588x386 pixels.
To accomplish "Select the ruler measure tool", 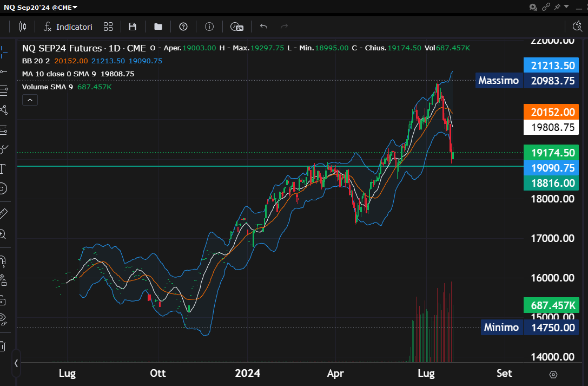I will pyautogui.click(x=4, y=213).
